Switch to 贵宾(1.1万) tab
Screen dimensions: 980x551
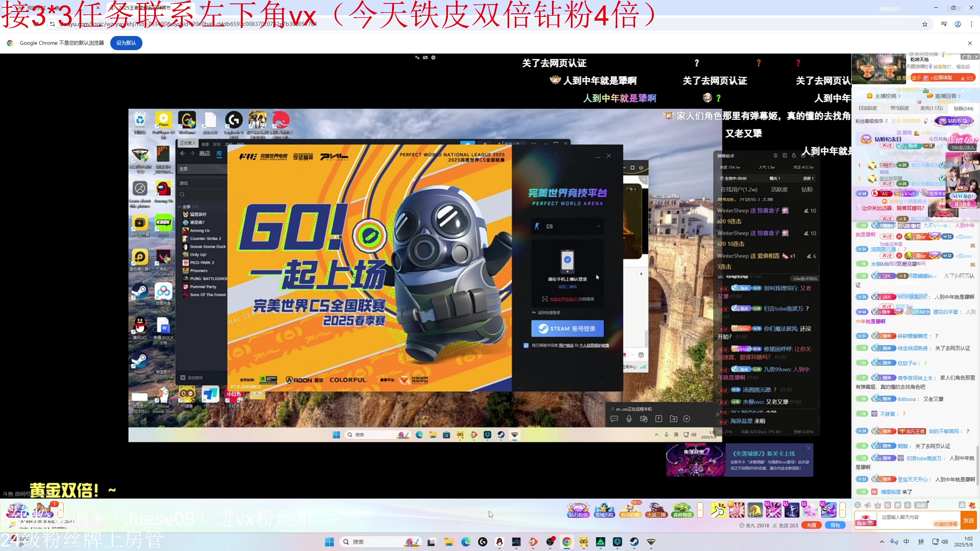click(x=931, y=108)
